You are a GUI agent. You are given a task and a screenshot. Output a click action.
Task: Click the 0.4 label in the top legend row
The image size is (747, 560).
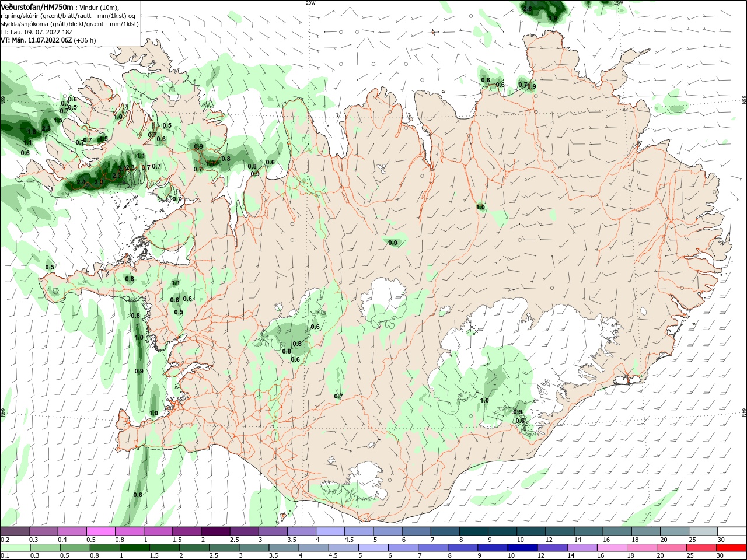(x=62, y=540)
